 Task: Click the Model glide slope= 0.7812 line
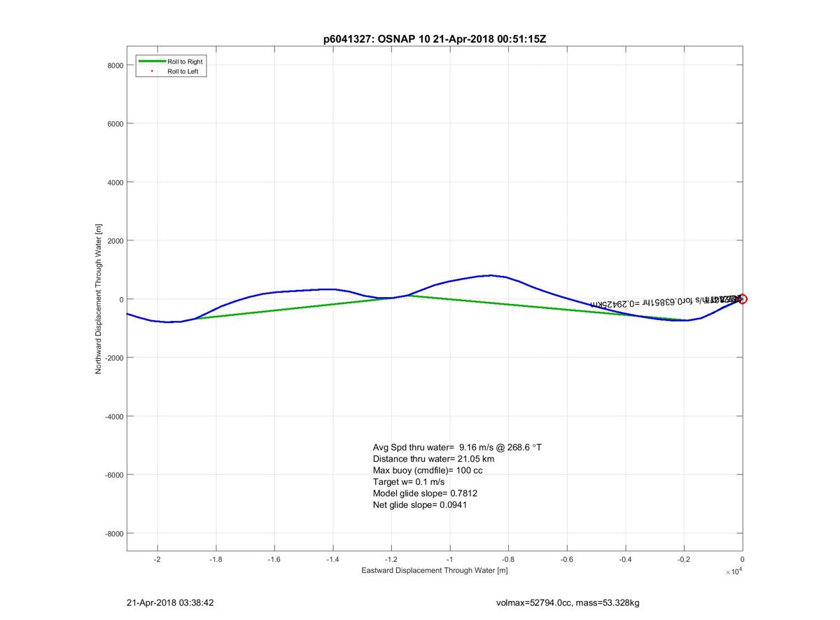[425, 493]
